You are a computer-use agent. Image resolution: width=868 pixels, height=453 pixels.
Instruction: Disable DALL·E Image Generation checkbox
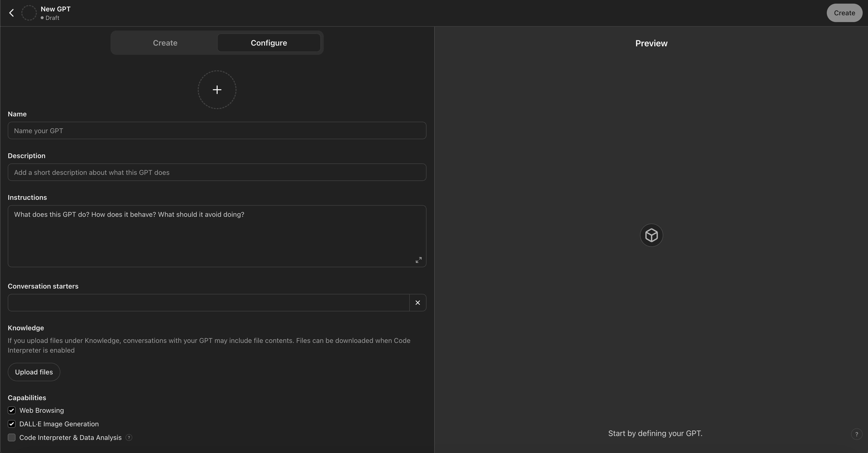(12, 424)
